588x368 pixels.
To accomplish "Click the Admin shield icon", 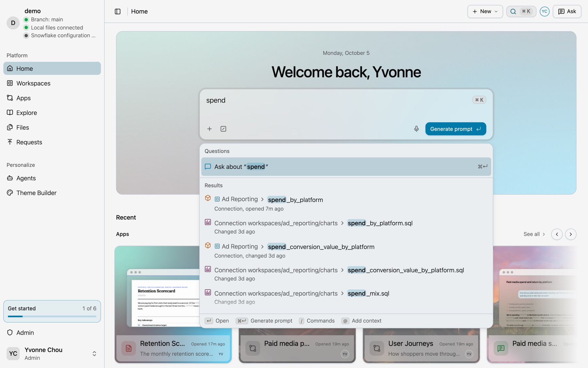I will click(x=10, y=332).
